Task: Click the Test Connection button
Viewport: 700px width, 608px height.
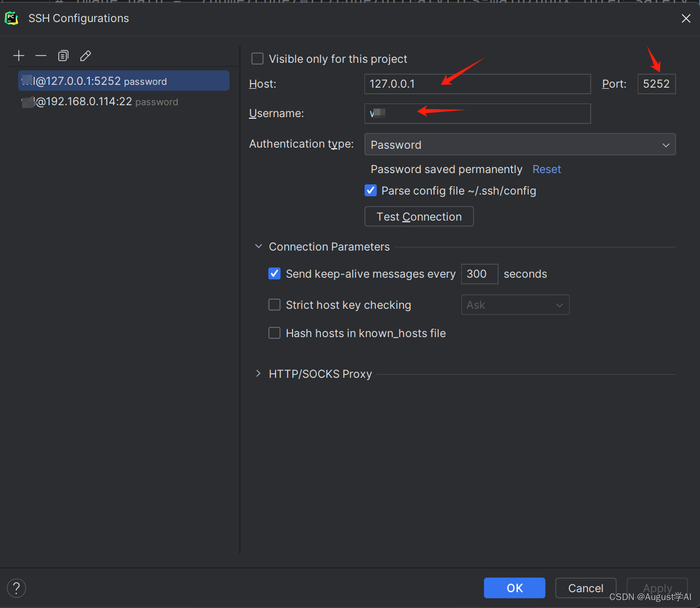Action: point(419,217)
